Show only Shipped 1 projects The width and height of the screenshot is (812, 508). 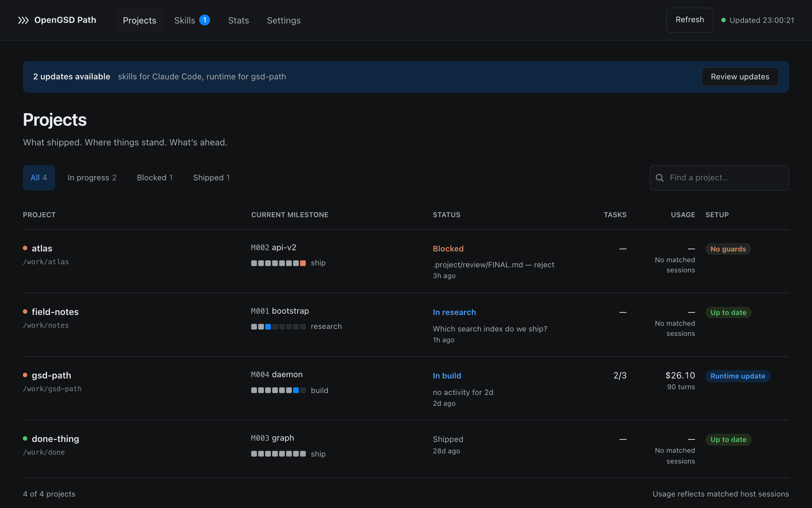click(211, 178)
